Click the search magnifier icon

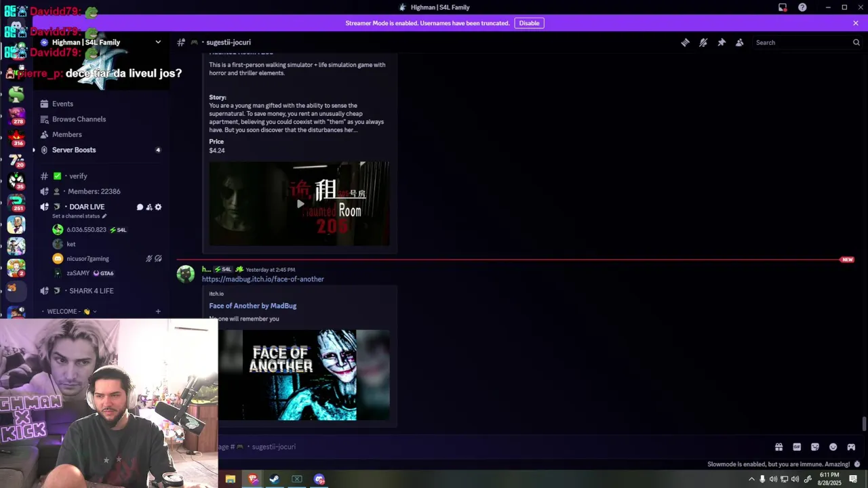pos(856,42)
